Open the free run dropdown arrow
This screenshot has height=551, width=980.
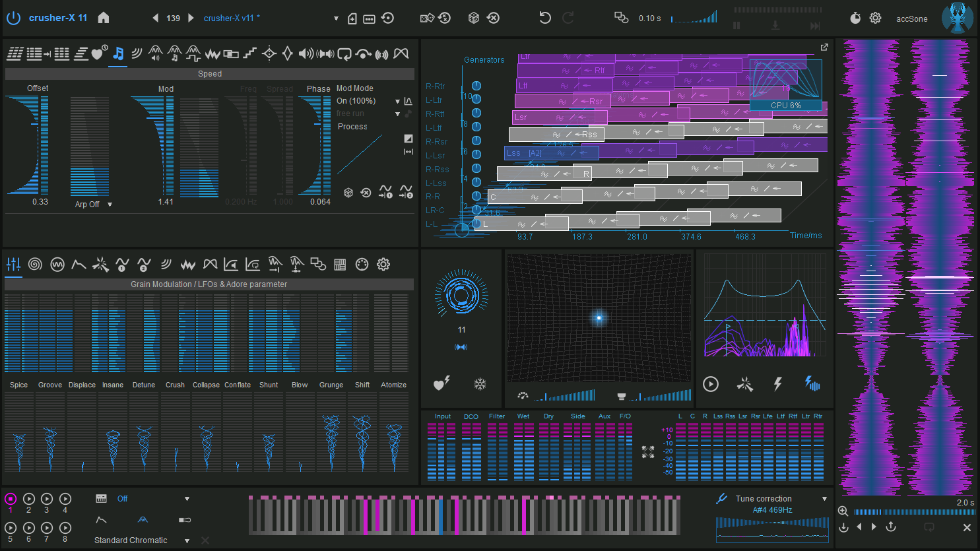[x=397, y=114]
